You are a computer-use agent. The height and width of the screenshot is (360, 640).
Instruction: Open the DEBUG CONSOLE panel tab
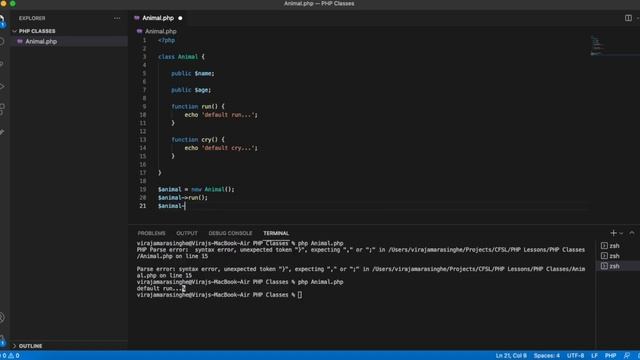pos(230,233)
